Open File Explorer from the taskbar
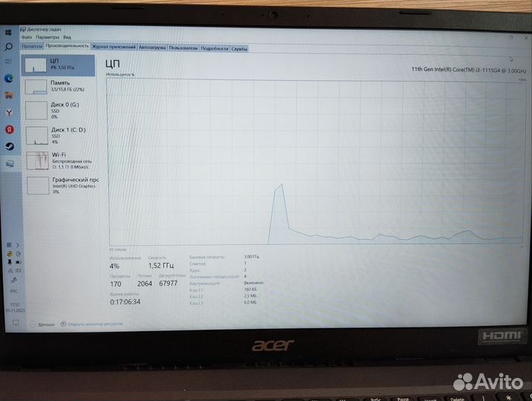The width and height of the screenshot is (532, 401). (9, 95)
